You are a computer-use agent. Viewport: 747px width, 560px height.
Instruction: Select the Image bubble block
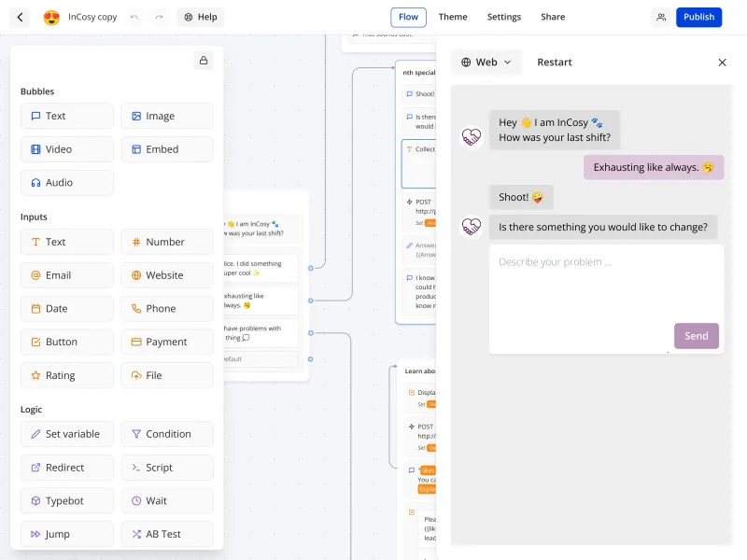167,116
